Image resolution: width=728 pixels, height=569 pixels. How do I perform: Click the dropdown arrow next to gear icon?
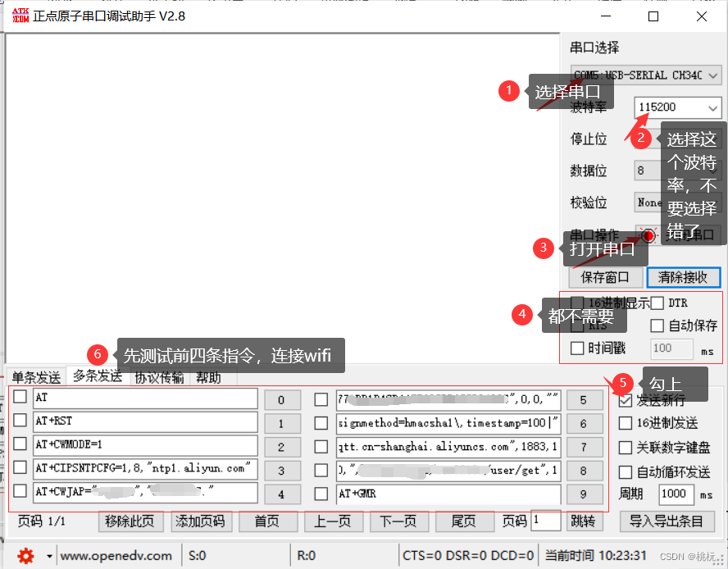coord(49,556)
